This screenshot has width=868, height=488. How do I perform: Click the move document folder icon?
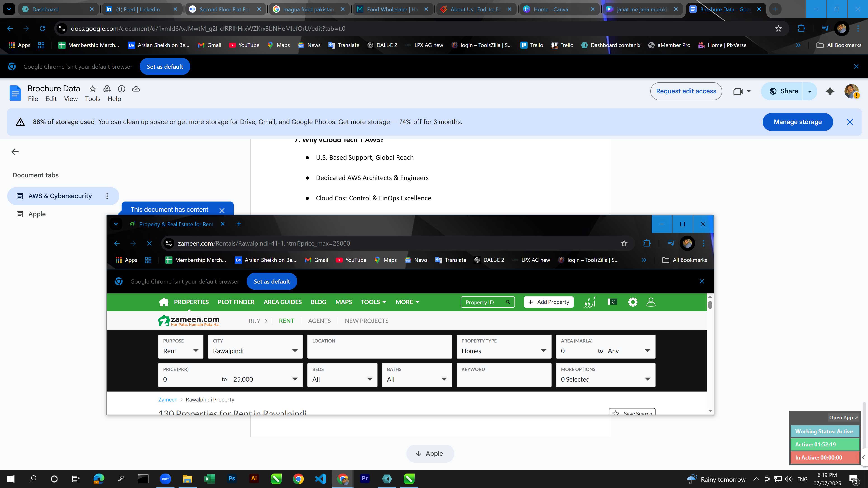(x=107, y=89)
